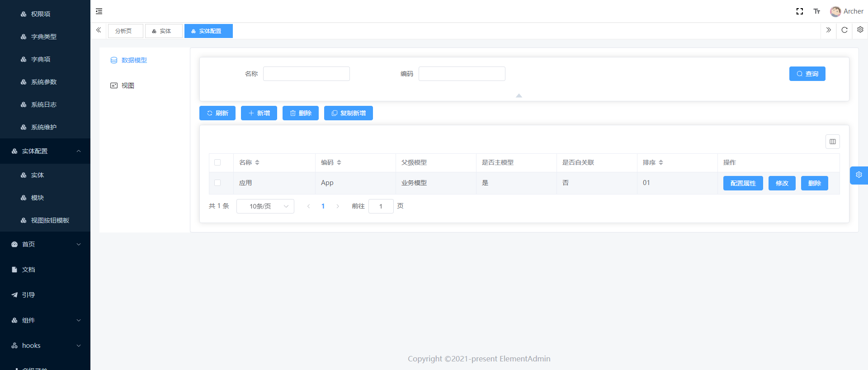Open the 10条/页 page size dropdown
This screenshot has height=370, width=868.
265,206
